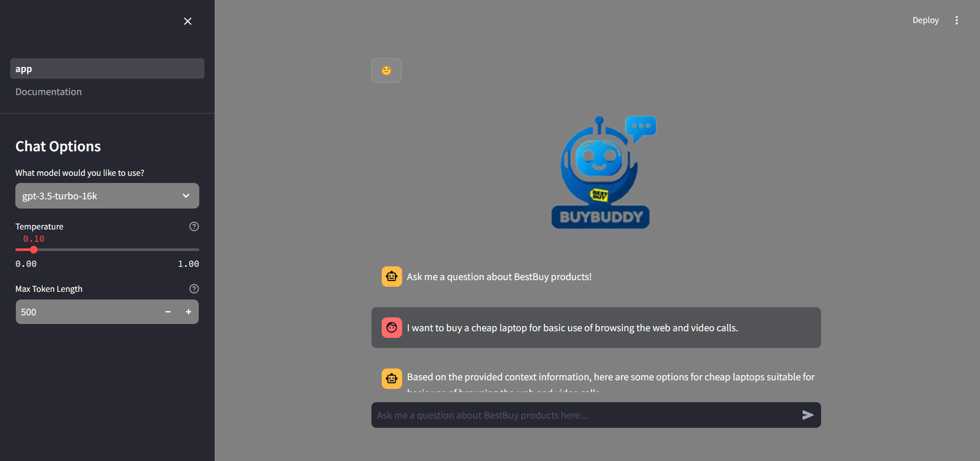The height and width of the screenshot is (461, 980).
Task: Click the temperature value 0.10
Action: (34, 239)
